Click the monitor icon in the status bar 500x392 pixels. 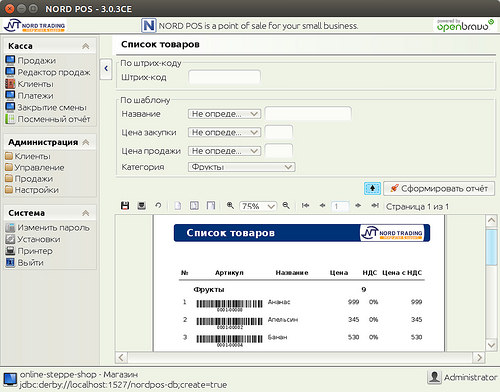10,379
